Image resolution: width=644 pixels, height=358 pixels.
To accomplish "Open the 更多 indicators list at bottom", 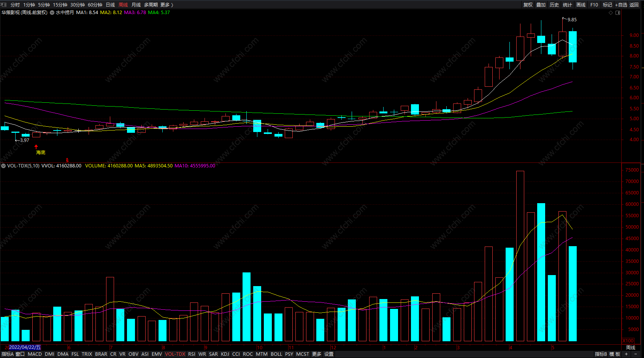I will (317, 354).
